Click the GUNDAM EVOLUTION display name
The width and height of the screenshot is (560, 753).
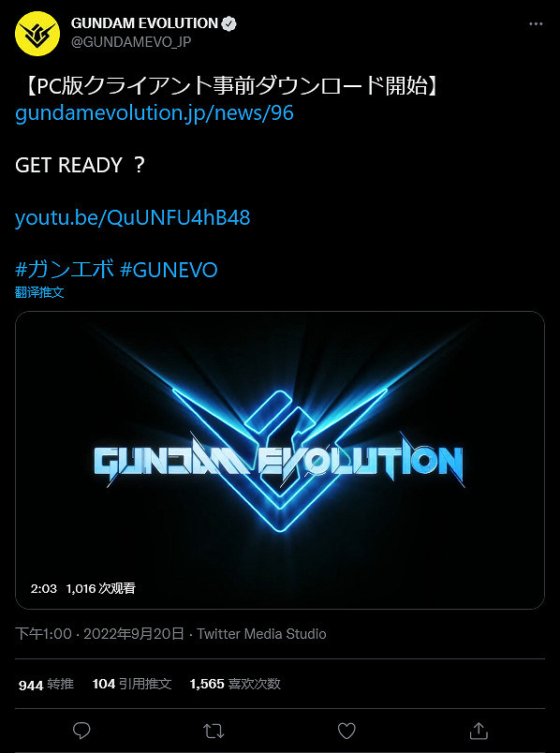pyautogui.click(x=144, y=23)
